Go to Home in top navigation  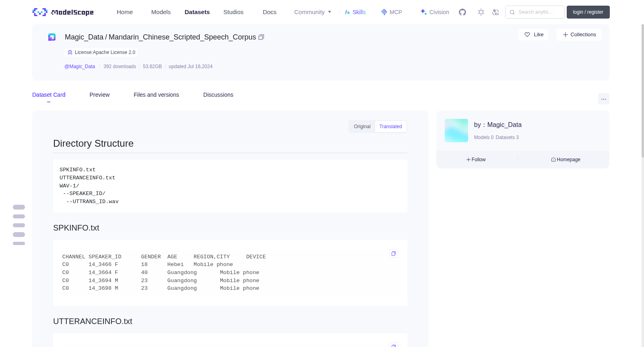click(125, 12)
